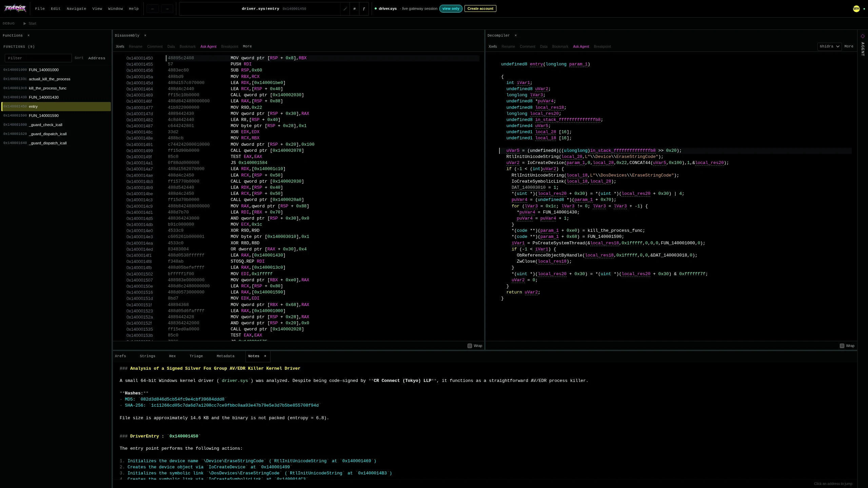Select kill_the_process_func in Functions list
The image size is (868, 488).
[56, 88]
